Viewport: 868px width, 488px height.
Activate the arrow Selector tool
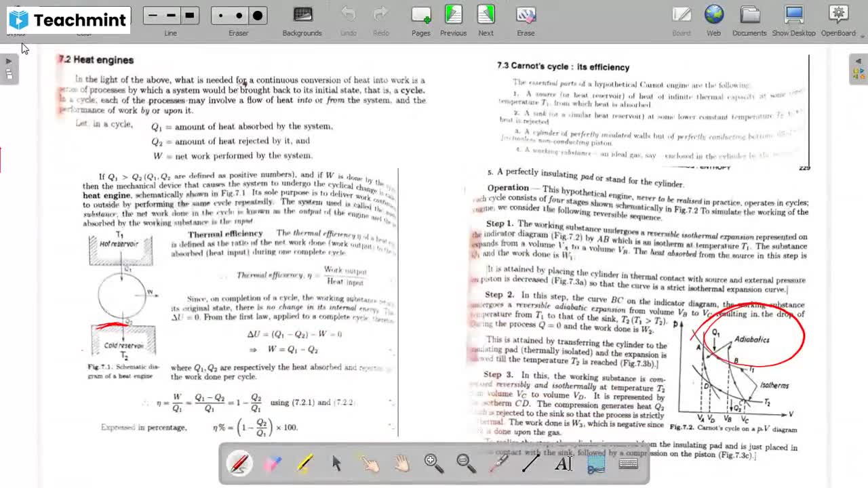pos(337,464)
